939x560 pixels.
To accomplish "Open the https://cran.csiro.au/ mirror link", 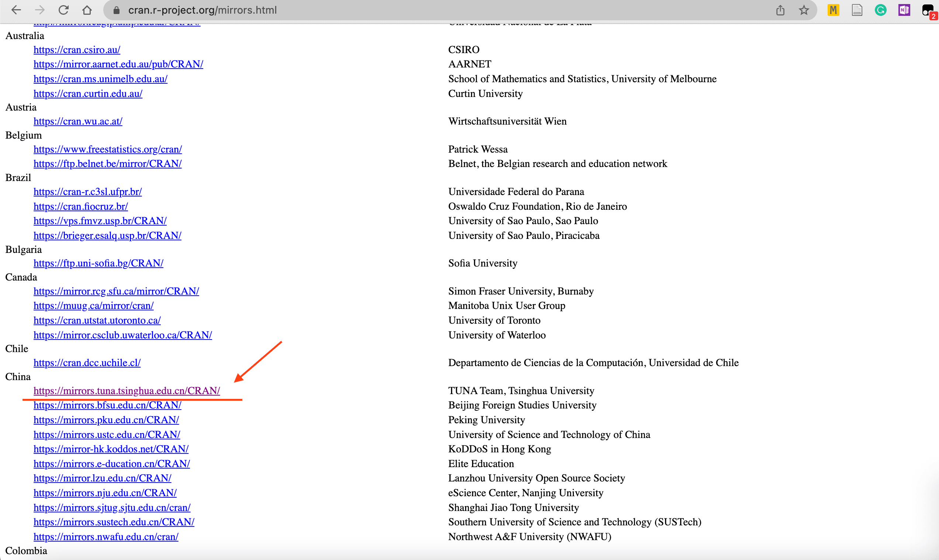I will (x=77, y=50).
